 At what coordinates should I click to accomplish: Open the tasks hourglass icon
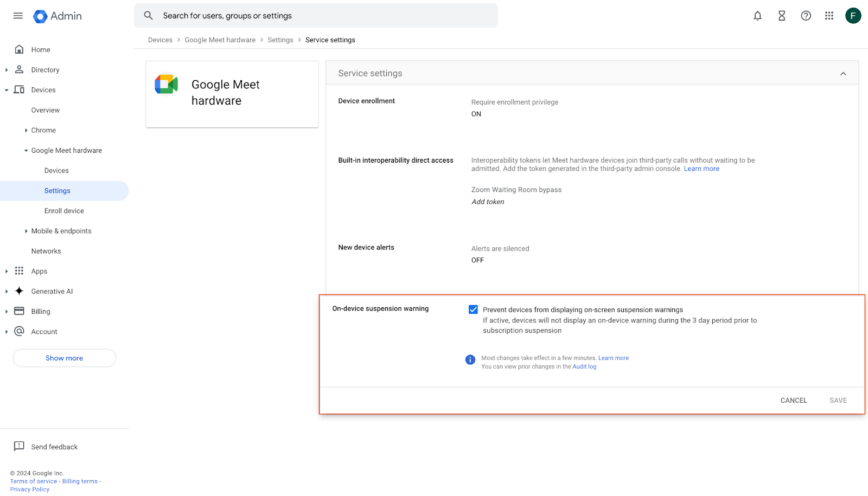[782, 16]
